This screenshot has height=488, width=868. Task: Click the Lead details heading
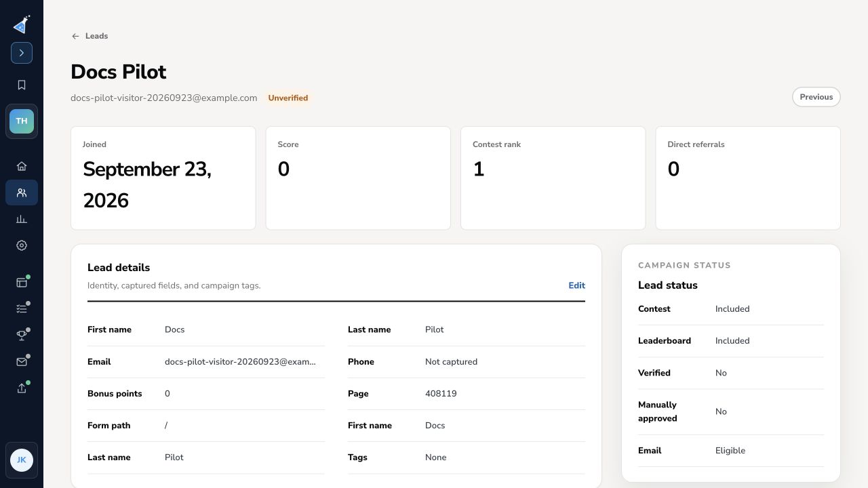coord(119,267)
